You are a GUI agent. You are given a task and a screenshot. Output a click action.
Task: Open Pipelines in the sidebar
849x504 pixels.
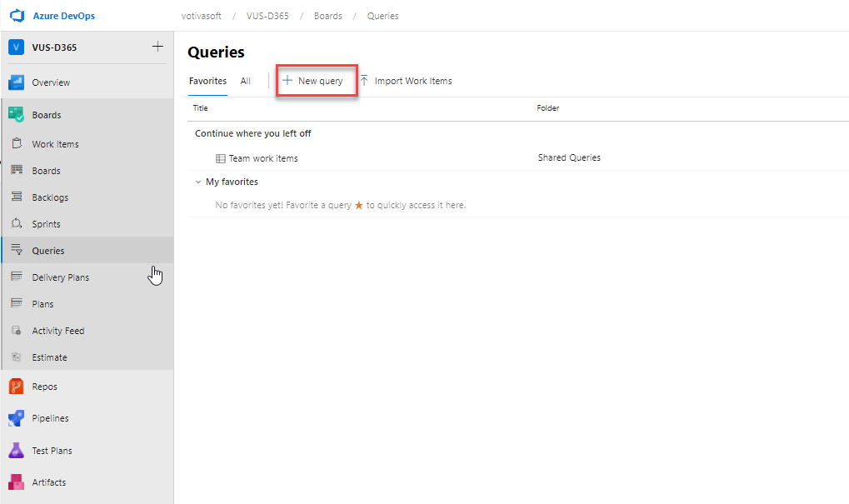(x=50, y=418)
